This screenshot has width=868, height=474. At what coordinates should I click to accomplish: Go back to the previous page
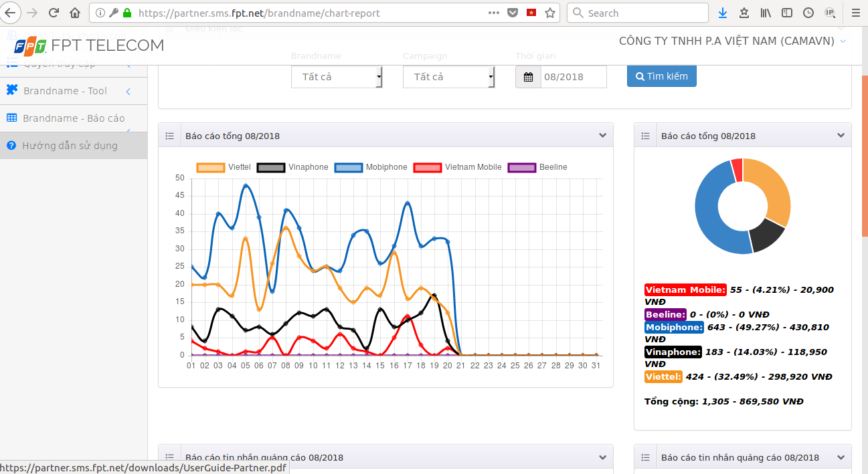click(x=11, y=13)
